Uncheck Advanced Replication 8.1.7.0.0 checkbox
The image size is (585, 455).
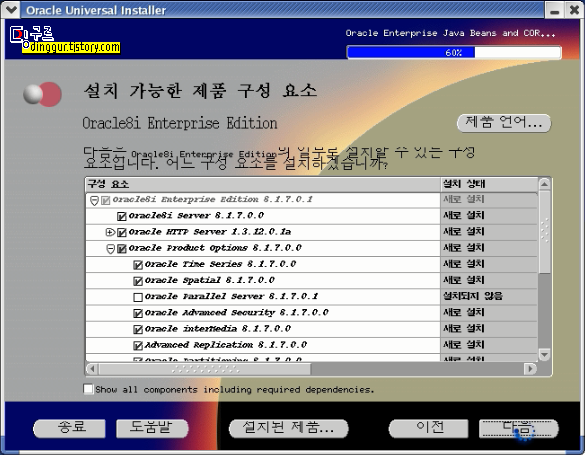coord(138,346)
